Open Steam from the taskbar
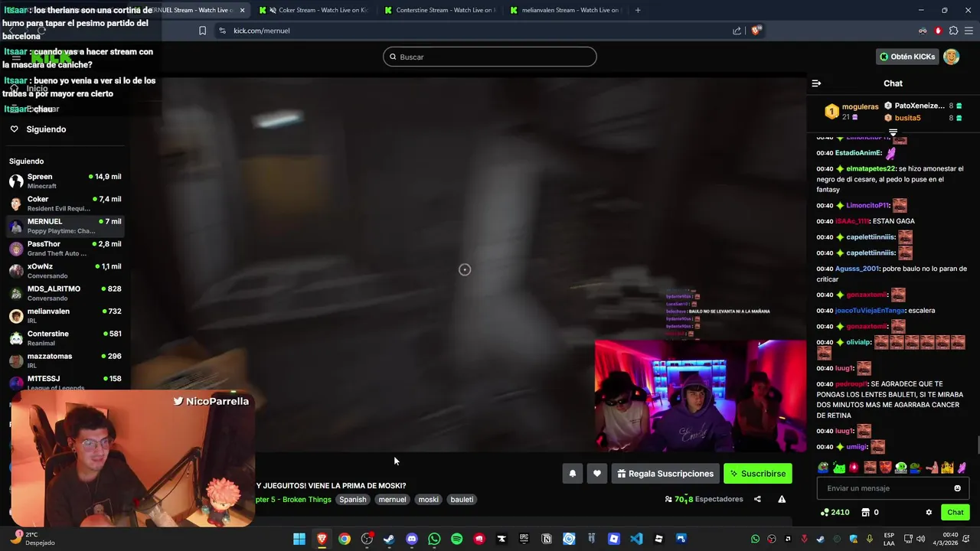 pos(389,539)
